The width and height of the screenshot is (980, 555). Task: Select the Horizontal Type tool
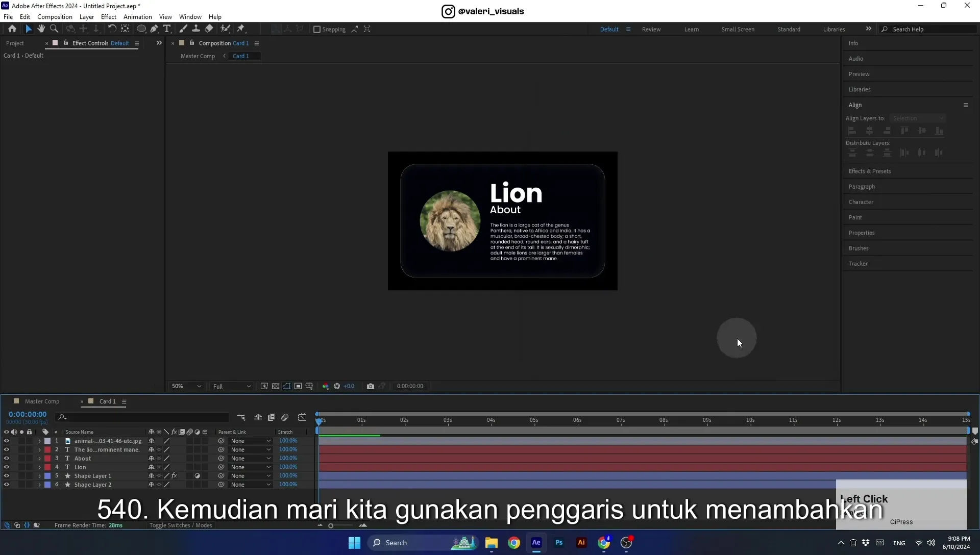(167, 29)
